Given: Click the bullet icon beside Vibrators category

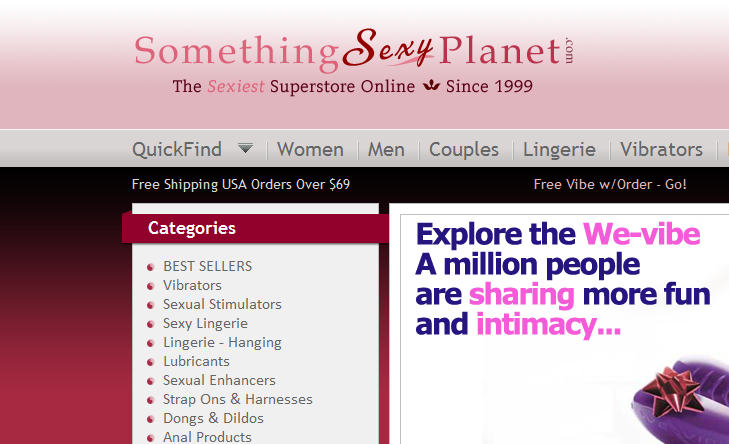Looking at the screenshot, I should tap(150, 286).
